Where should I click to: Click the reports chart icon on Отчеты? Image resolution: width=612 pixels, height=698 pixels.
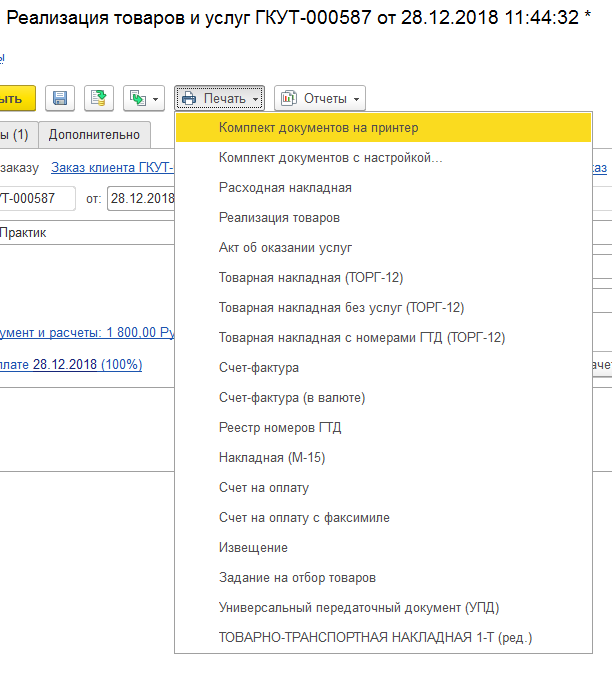(288, 98)
